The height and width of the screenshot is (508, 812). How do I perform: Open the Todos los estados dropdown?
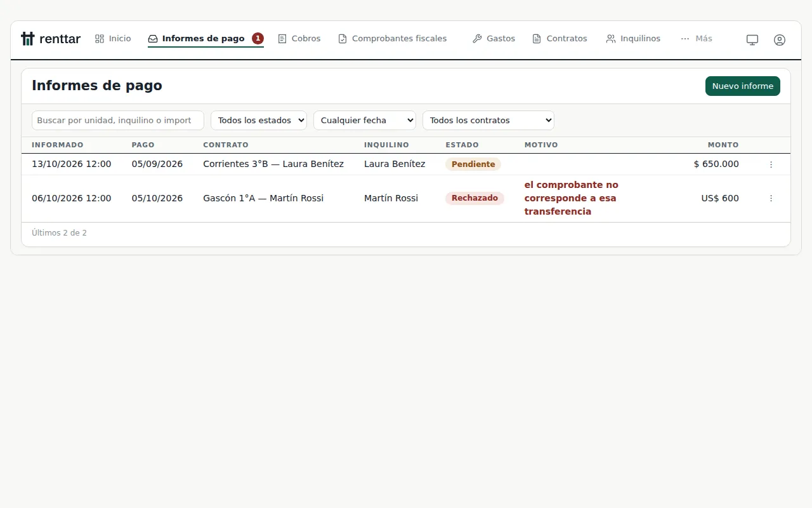point(259,121)
